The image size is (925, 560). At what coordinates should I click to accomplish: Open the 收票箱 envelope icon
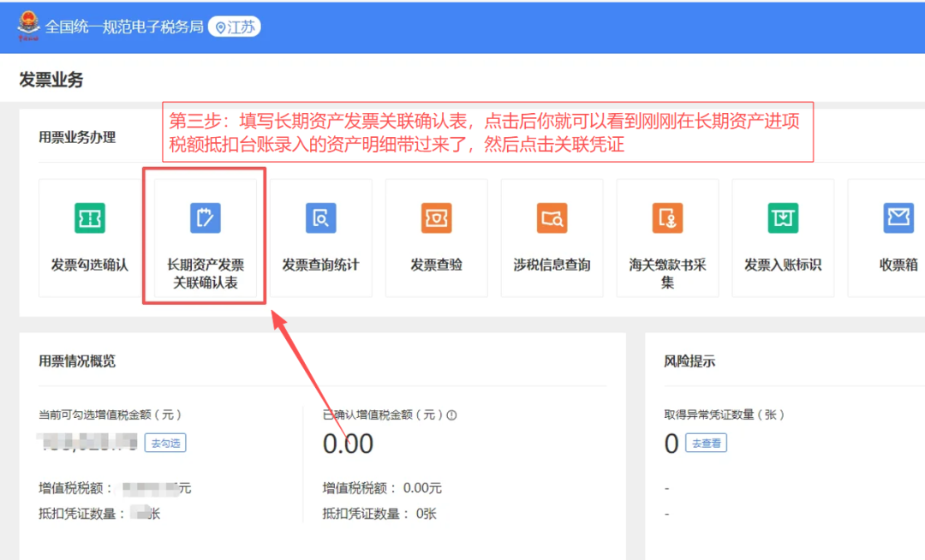point(898,218)
